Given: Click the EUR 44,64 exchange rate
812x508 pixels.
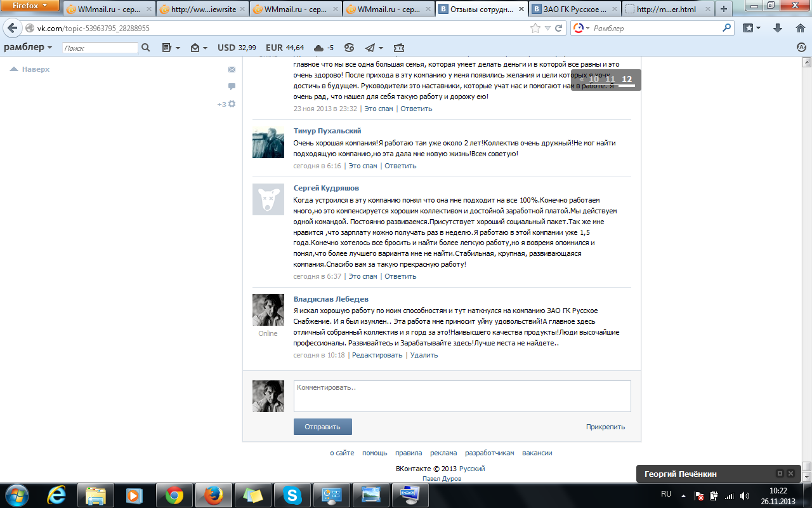Looking at the screenshot, I should click(285, 48).
